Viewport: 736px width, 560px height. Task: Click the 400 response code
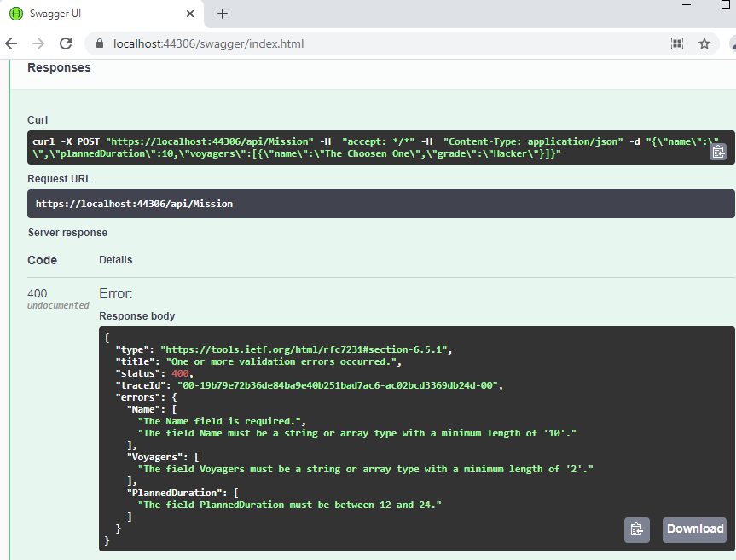click(39, 293)
